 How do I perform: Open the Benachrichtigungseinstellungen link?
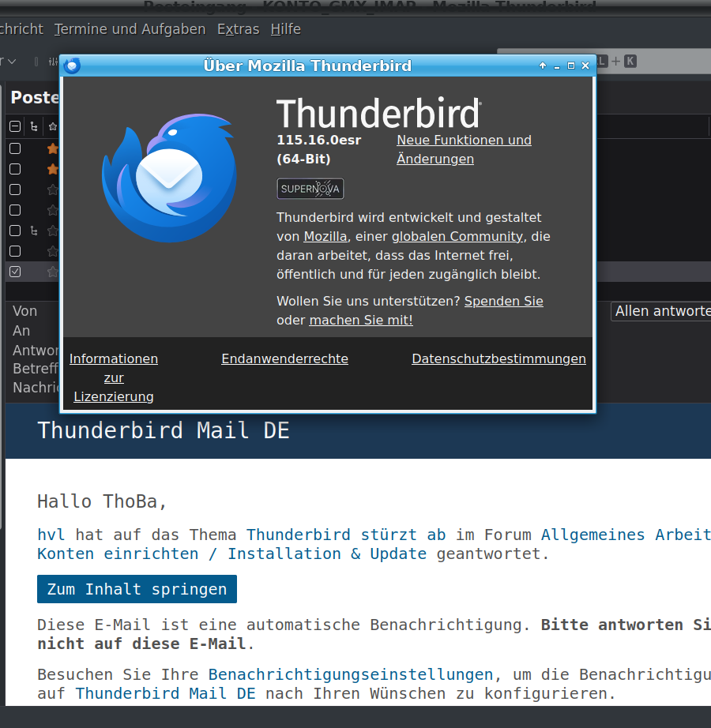pos(350,674)
